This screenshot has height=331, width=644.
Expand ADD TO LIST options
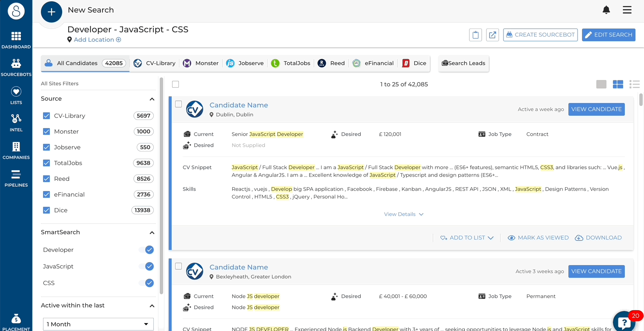pos(467,237)
